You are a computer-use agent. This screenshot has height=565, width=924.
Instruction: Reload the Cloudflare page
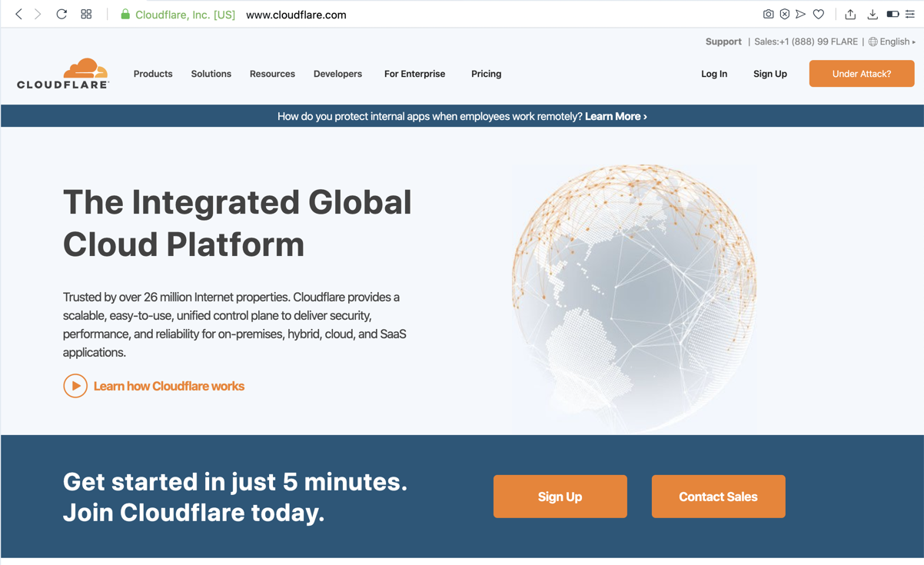[x=61, y=14]
